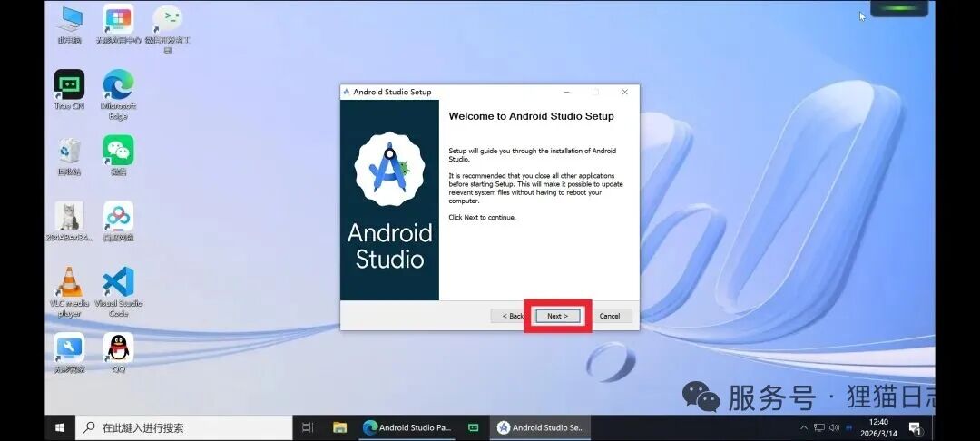This screenshot has height=441, width=980.
Task: Switch to the Edge Android Studio taskbar item
Action: (407, 428)
